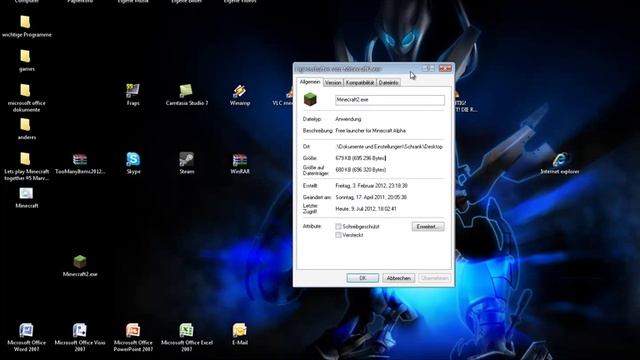
Task: Open the wichtige Programme folder
Action: [x=25, y=22]
